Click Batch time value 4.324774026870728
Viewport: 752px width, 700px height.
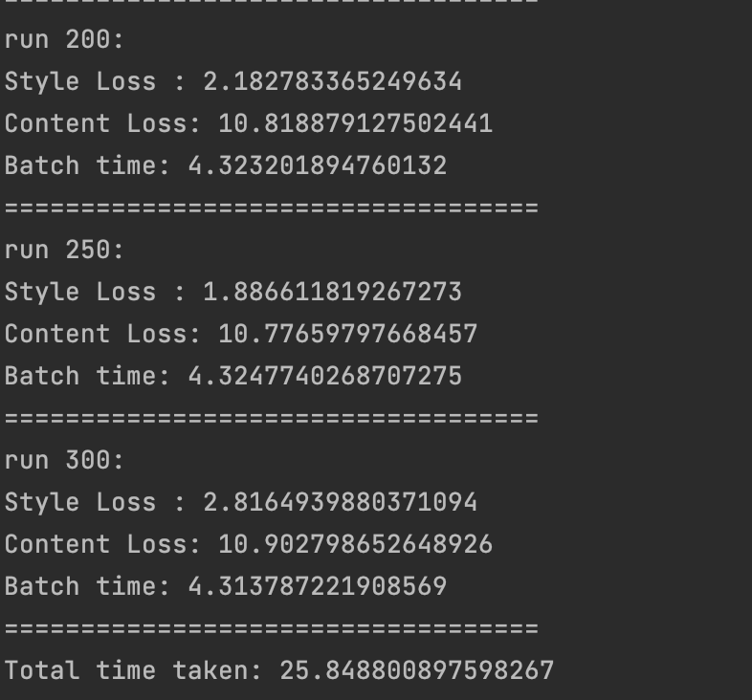point(325,376)
